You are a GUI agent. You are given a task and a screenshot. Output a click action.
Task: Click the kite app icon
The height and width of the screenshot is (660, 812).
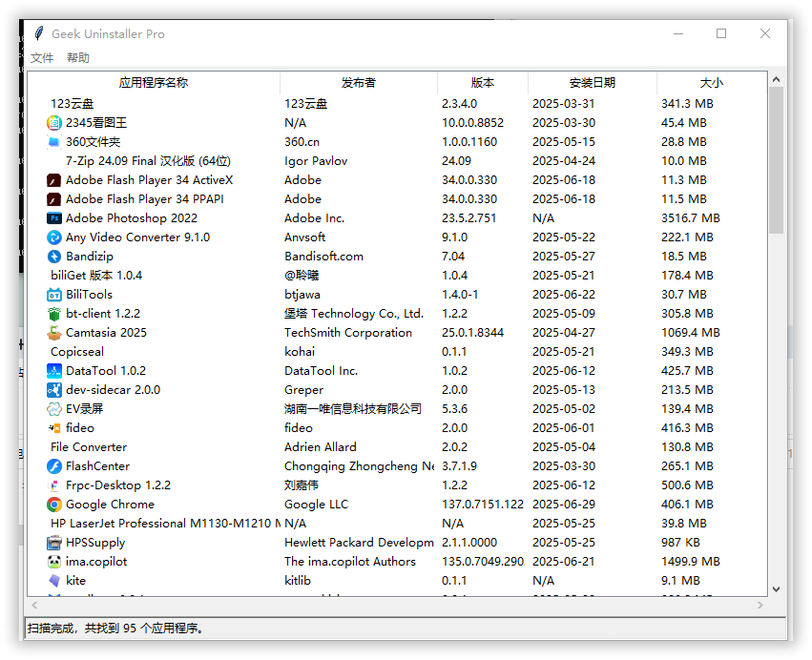(x=53, y=581)
